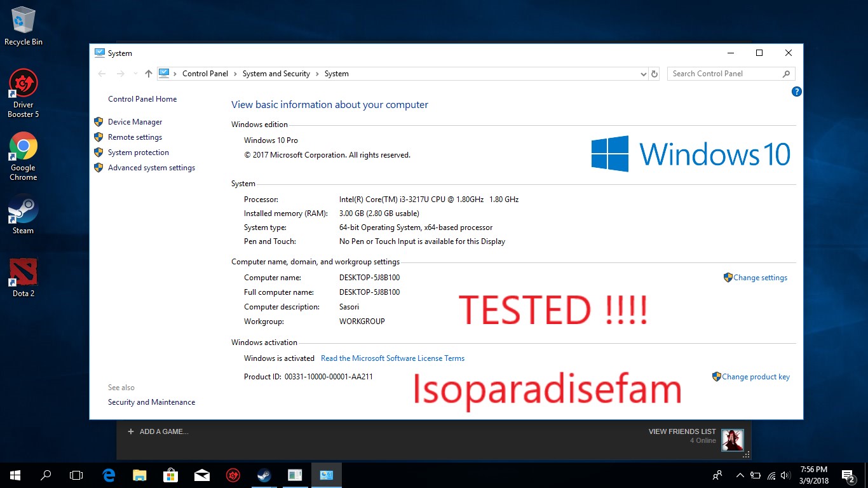868x488 pixels.
Task: Open Microsoft Edge from the taskbar
Action: tap(108, 475)
